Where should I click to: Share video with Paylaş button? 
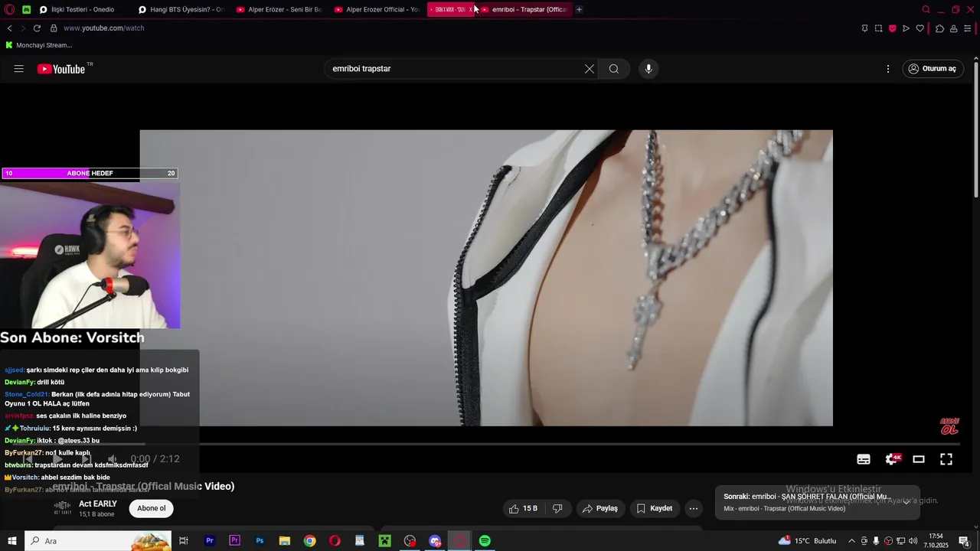(600, 508)
